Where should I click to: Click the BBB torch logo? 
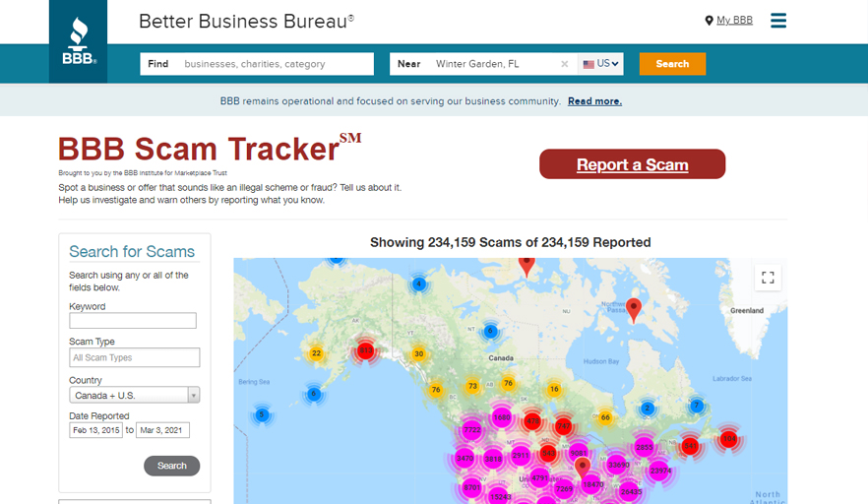point(79,41)
